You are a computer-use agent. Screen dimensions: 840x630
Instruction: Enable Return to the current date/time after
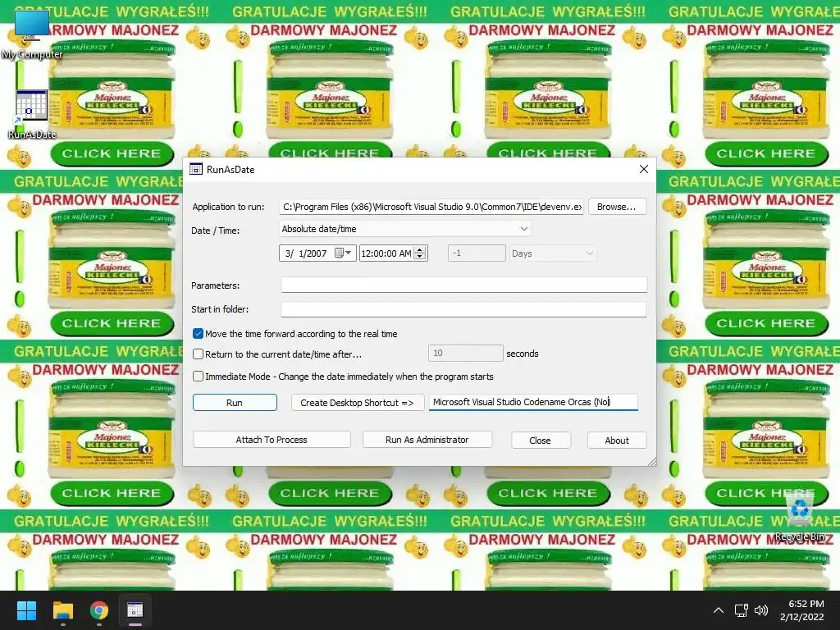click(x=199, y=354)
